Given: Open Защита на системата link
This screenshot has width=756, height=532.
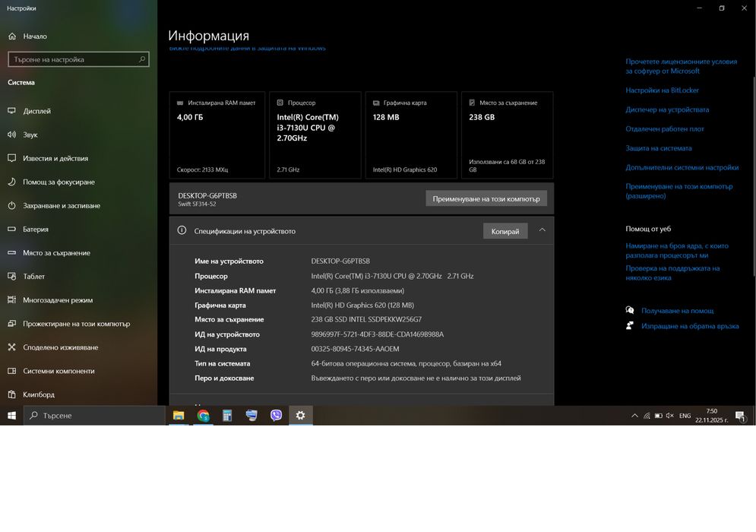Looking at the screenshot, I should [659, 148].
